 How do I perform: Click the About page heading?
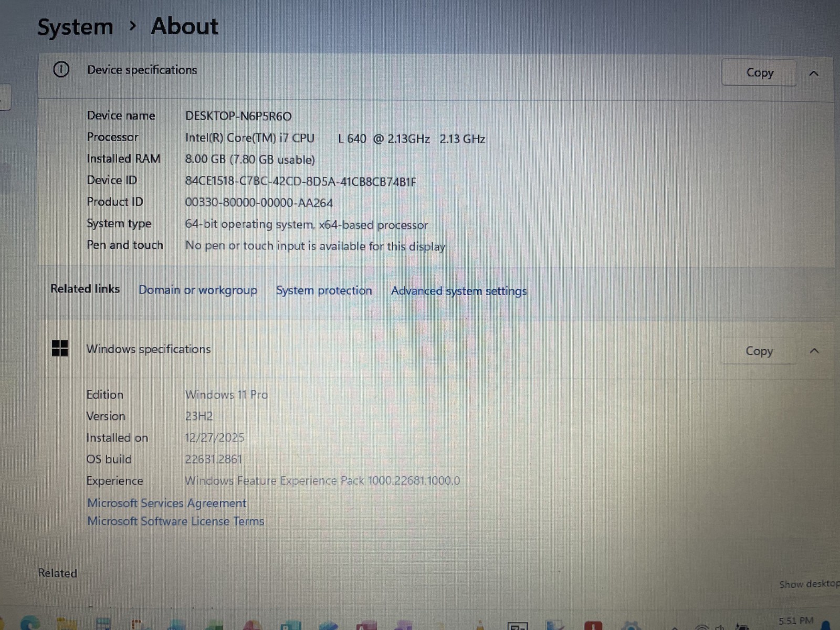point(184,26)
